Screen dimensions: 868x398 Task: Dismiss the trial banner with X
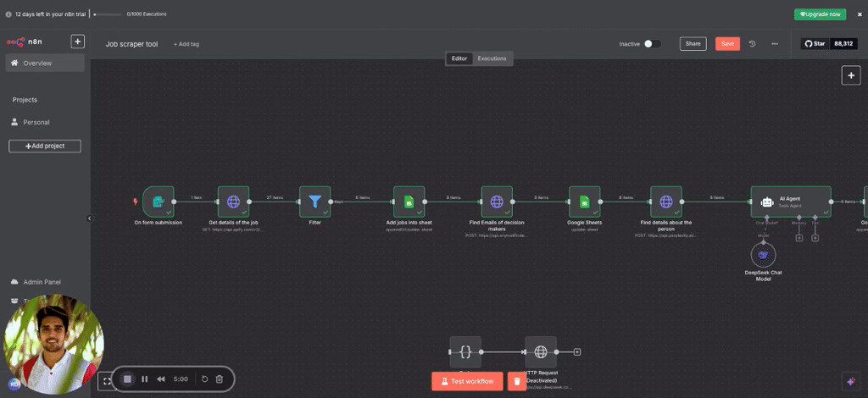(x=860, y=14)
